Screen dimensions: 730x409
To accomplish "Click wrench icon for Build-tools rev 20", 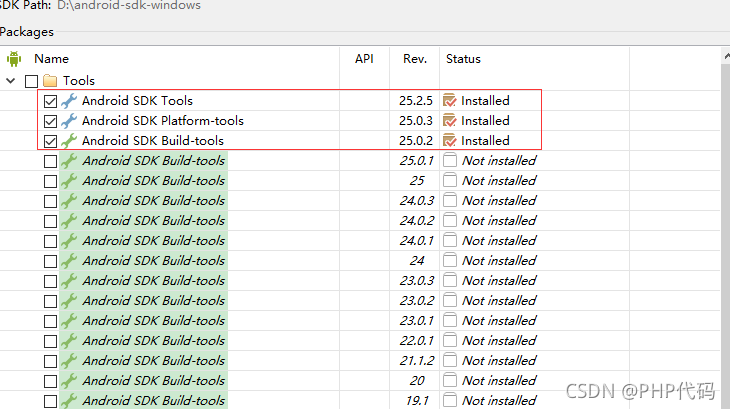I will tap(69, 381).
